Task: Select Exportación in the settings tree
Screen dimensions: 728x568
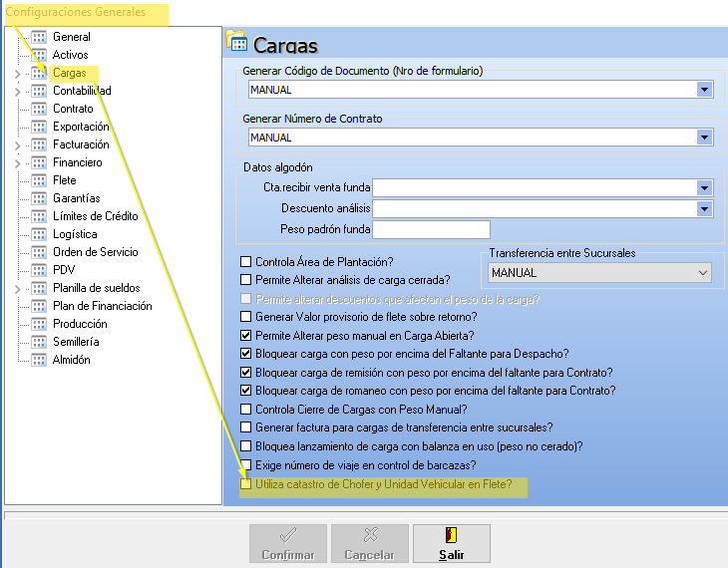Action: point(81,127)
